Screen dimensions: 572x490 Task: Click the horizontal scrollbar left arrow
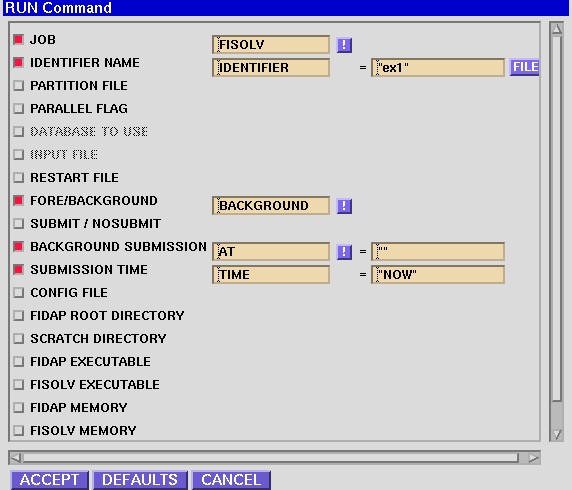(15, 458)
